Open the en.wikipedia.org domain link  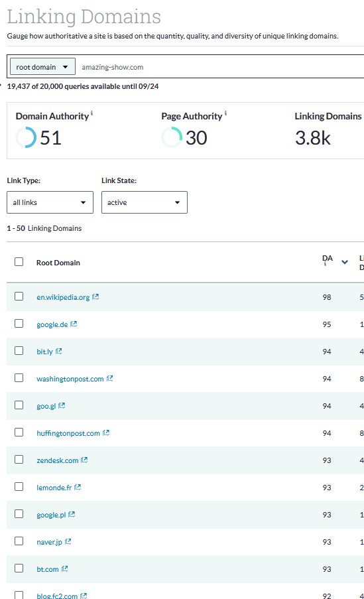tap(63, 297)
